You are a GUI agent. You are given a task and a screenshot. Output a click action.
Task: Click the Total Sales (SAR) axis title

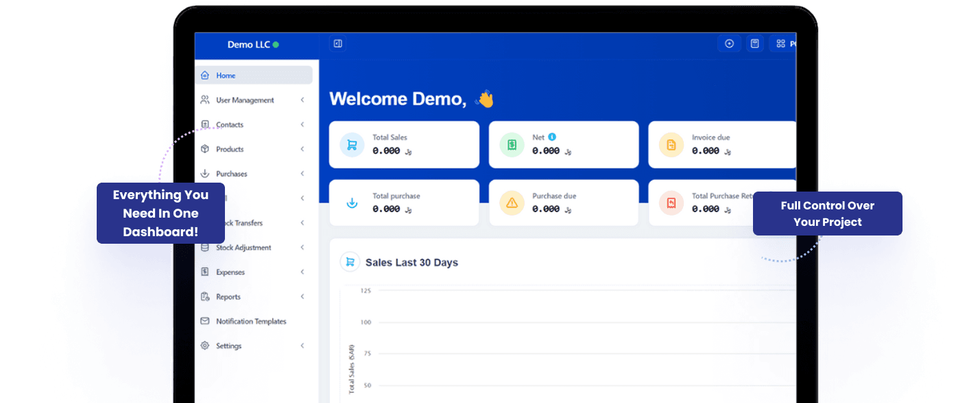click(x=351, y=368)
